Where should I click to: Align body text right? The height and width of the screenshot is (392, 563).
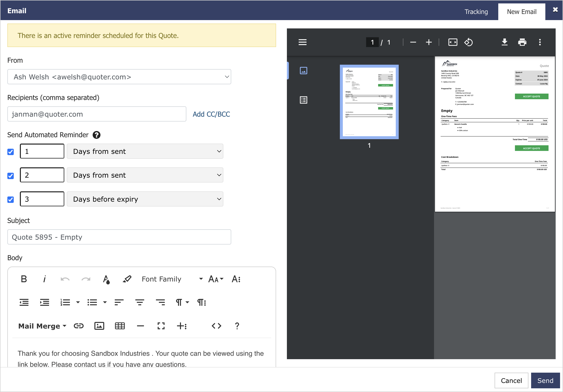[160, 302]
